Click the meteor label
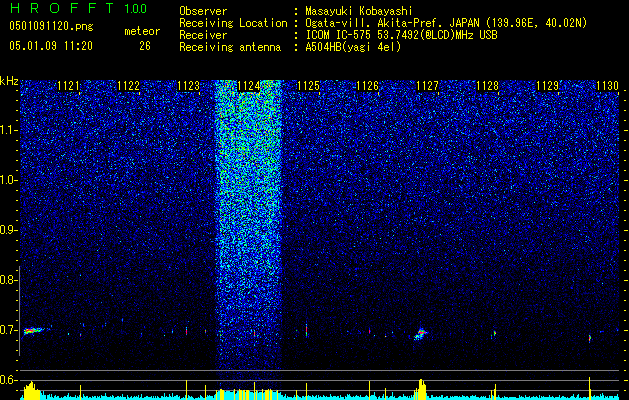 (x=142, y=31)
